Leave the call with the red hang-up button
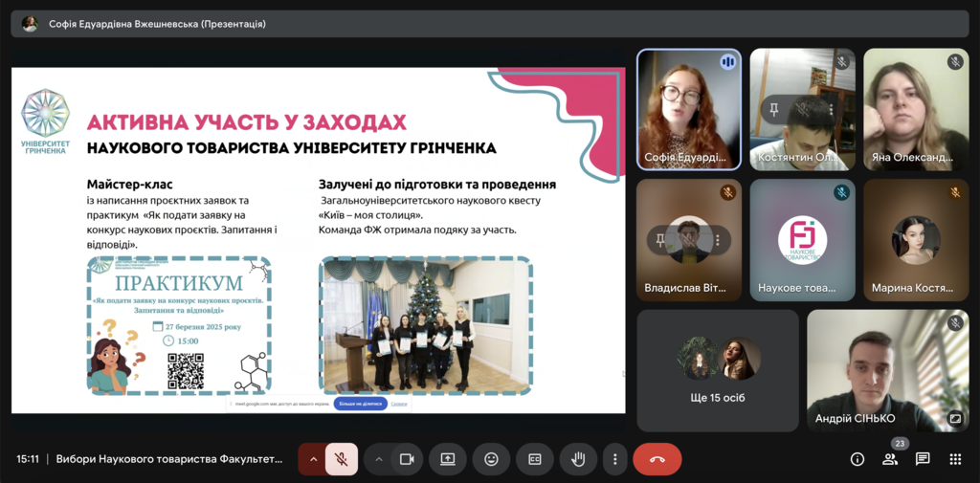 pyautogui.click(x=657, y=459)
